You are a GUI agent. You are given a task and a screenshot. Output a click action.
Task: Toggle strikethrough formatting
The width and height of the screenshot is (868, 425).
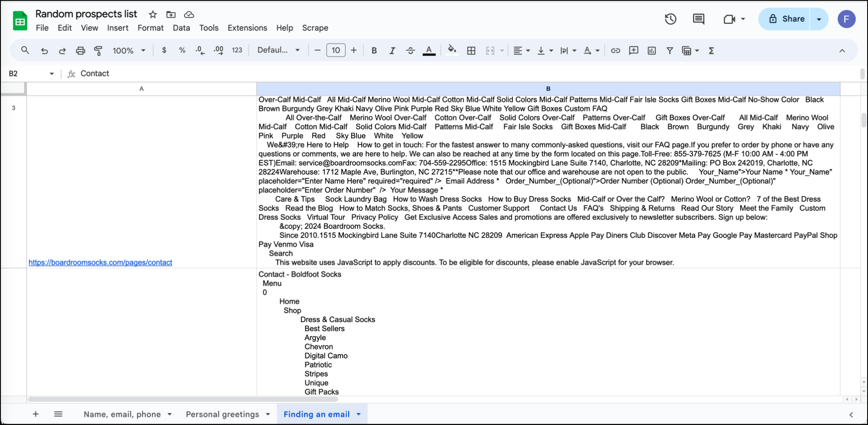410,50
